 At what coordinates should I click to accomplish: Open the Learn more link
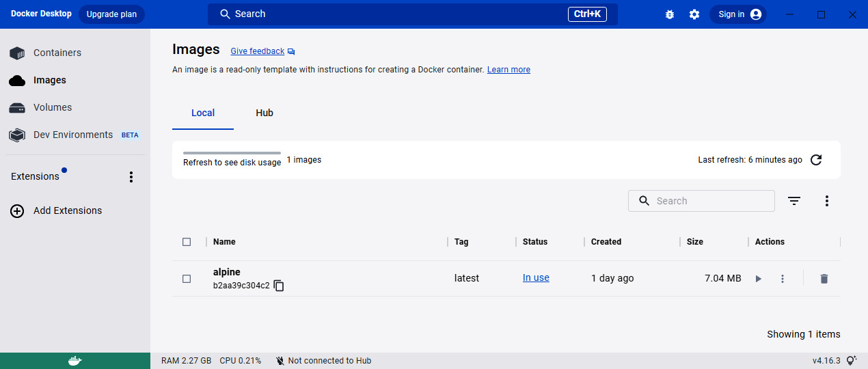click(508, 70)
